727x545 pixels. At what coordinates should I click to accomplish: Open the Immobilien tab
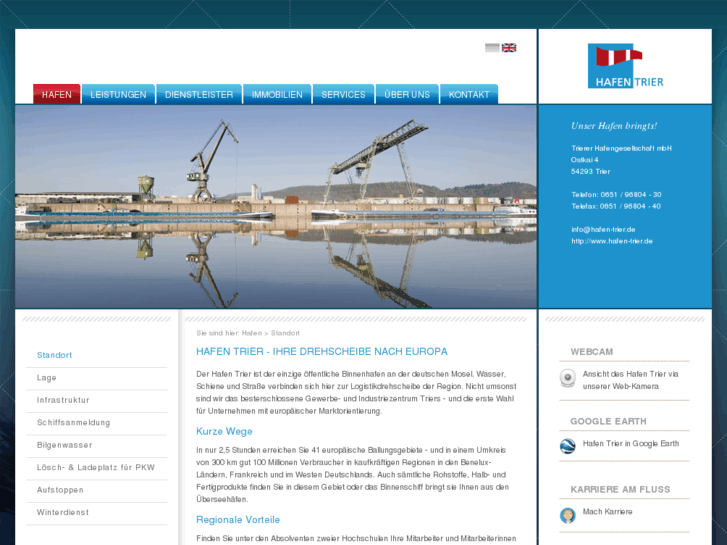(x=277, y=94)
